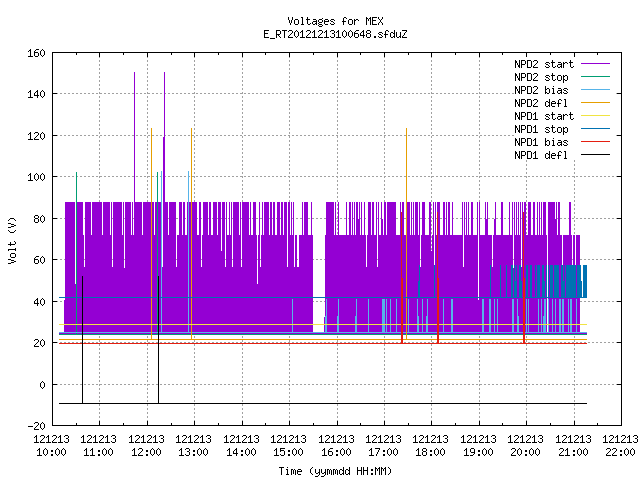Click the x-axis tick 121213 22:00
The image size is (640, 480).
pyautogui.click(x=620, y=446)
